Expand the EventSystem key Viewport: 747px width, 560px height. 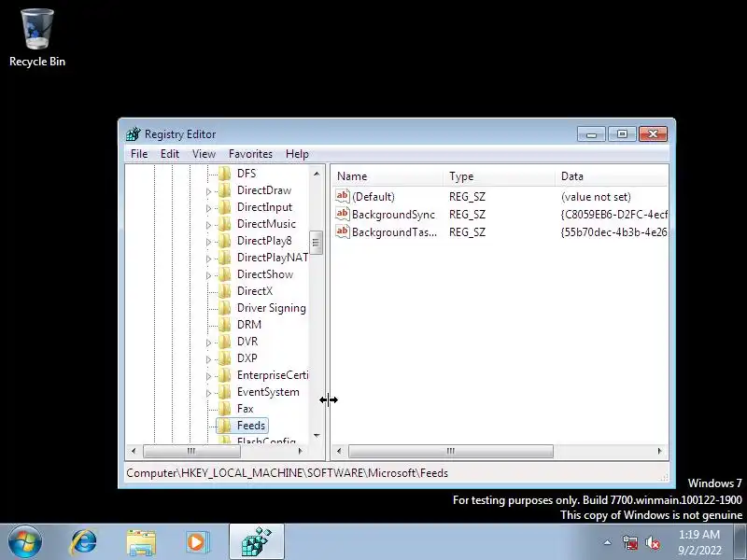click(208, 393)
